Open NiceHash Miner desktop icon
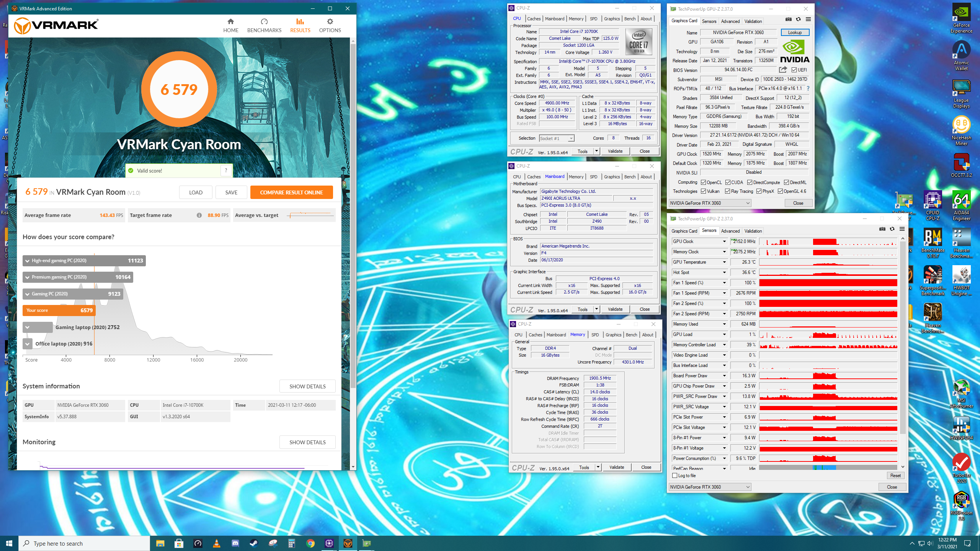 [x=961, y=131]
